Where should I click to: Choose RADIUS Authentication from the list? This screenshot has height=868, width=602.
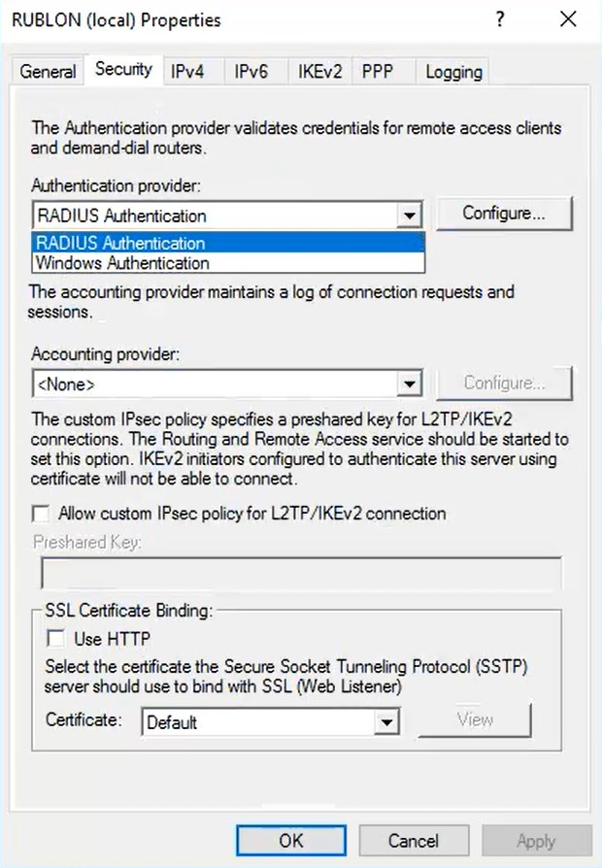coord(120,243)
